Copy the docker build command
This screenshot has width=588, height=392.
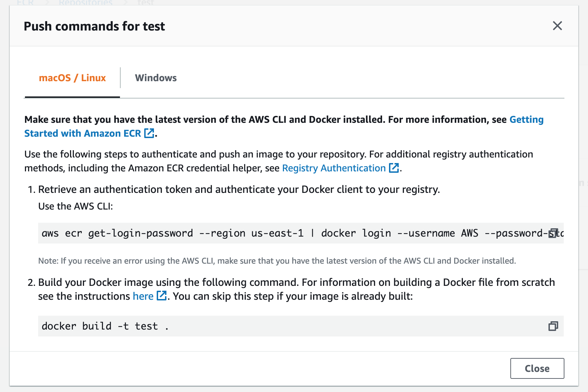tap(553, 326)
